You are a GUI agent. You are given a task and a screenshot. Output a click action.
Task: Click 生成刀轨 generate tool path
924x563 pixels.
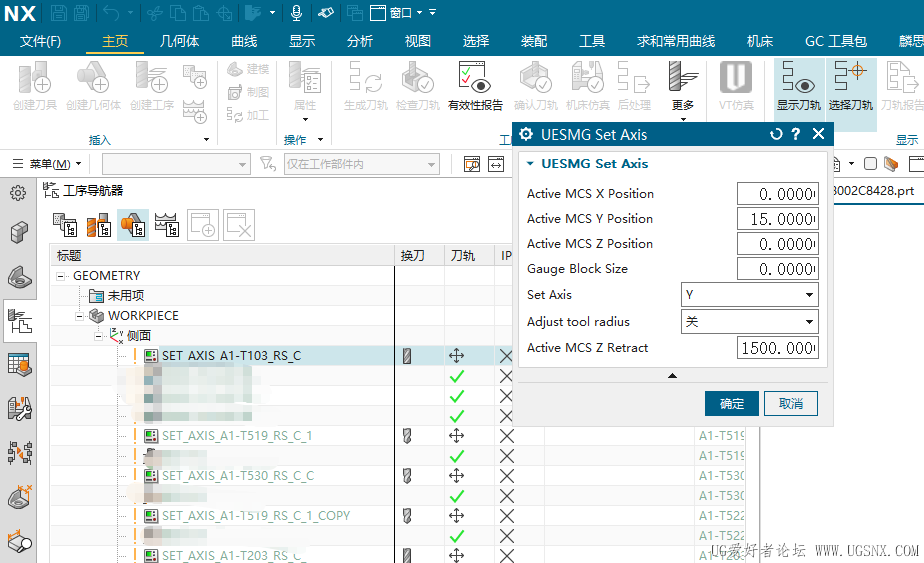pyautogui.click(x=365, y=87)
